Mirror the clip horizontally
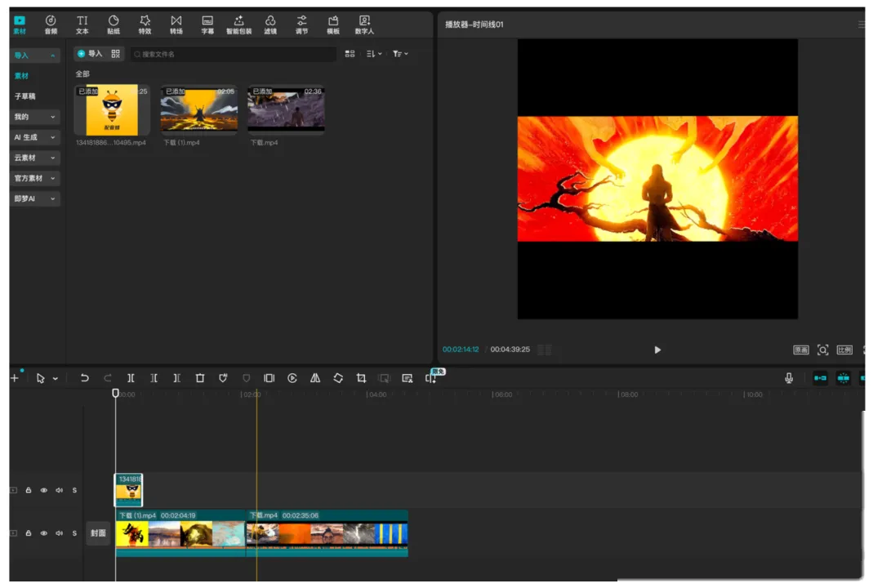The image size is (882, 588). (x=315, y=378)
